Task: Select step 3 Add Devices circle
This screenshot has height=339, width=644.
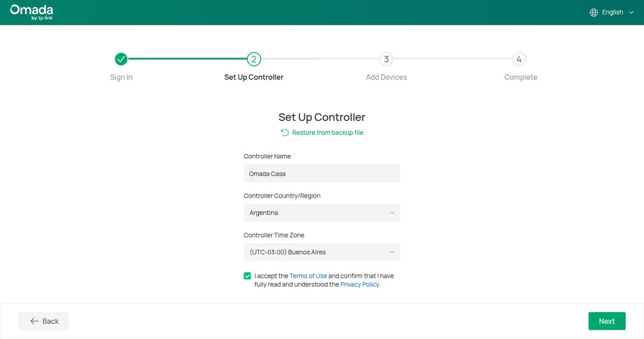Action: [386, 59]
